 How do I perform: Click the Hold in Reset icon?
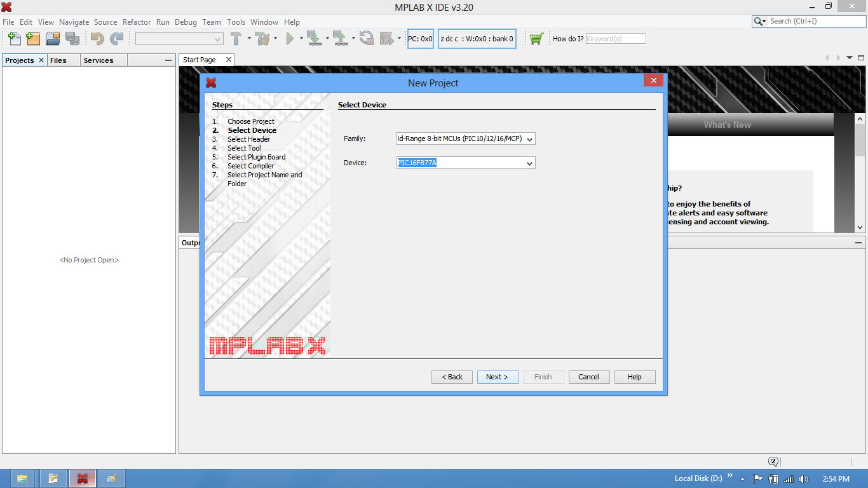click(367, 39)
